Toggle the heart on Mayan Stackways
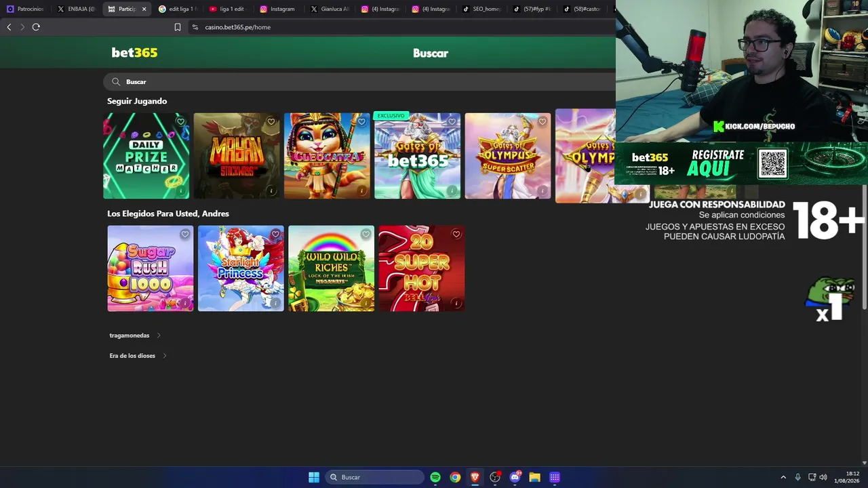Screen dimensions: 868x488 pyautogui.click(x=271, y=122)
